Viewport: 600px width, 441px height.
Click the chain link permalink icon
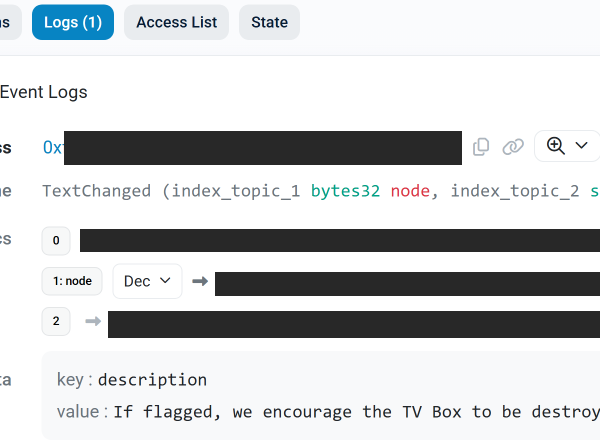click(513, 147)
